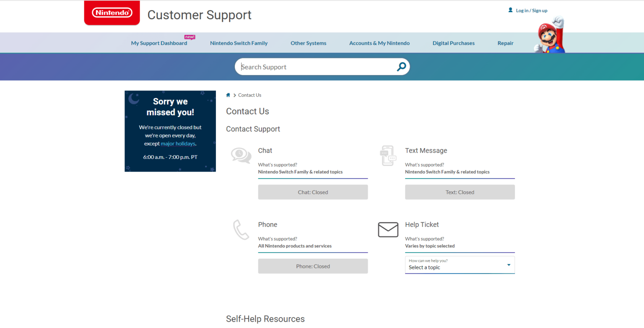
Task: Open Nintendo Switch Family menu
Action: [x=239, y=43]
